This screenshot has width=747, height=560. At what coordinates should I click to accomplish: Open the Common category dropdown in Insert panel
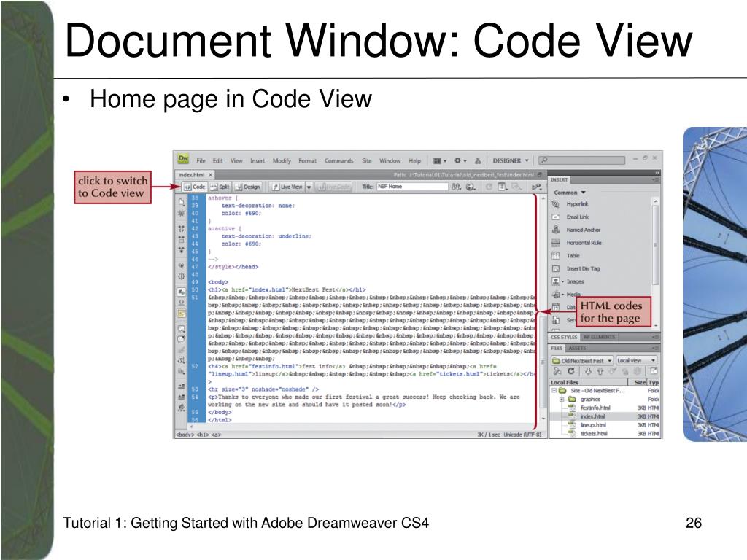[569, 192]
